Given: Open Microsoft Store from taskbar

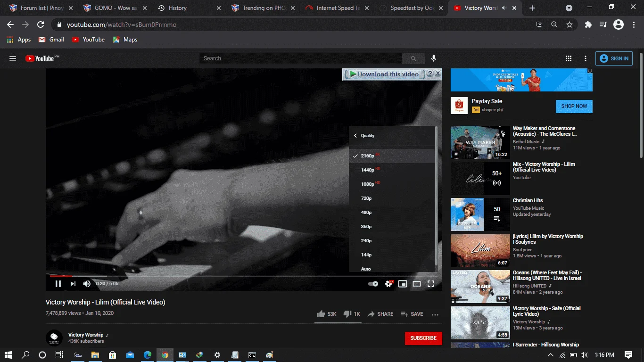Looking at the screenshot, I should [112, 355].
